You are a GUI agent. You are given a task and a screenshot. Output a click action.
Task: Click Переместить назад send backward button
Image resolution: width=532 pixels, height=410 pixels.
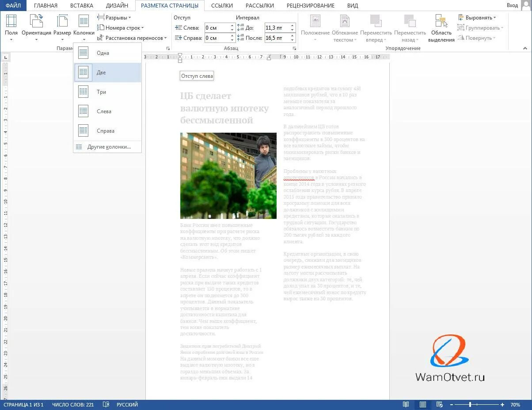pyautogui.click(x=410, y=28)
